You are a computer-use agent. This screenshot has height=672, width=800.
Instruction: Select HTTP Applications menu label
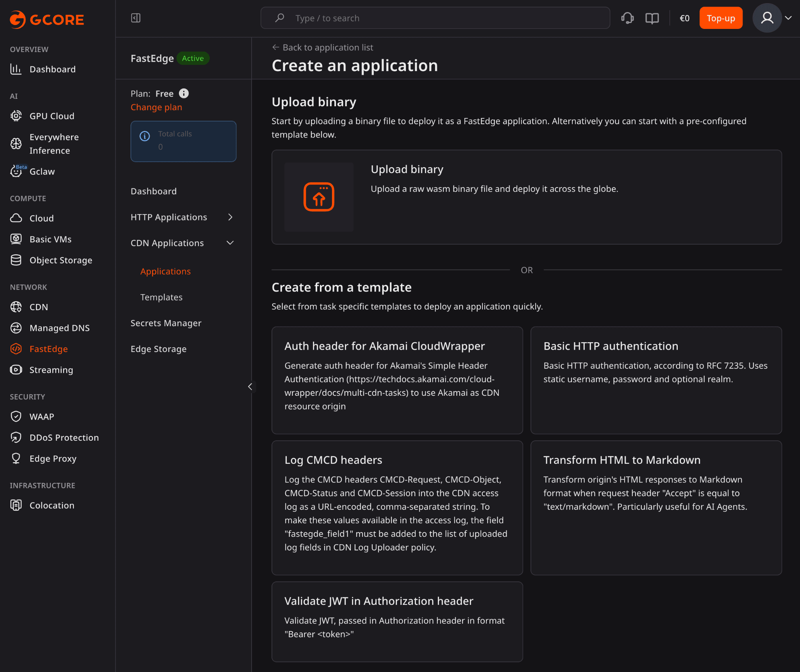click(169, 217)
